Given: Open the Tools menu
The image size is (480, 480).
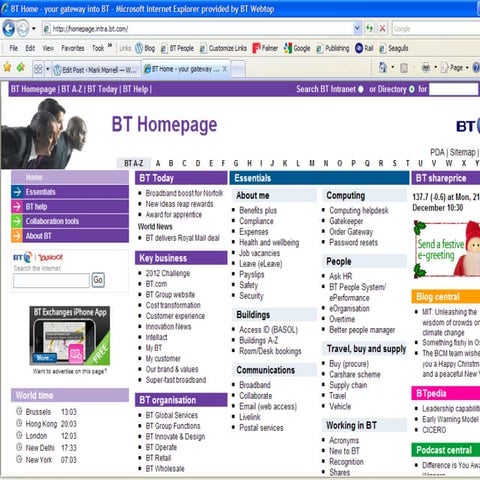Looking at the screenshot, I should pyautogui.click(x=98, y=48).
